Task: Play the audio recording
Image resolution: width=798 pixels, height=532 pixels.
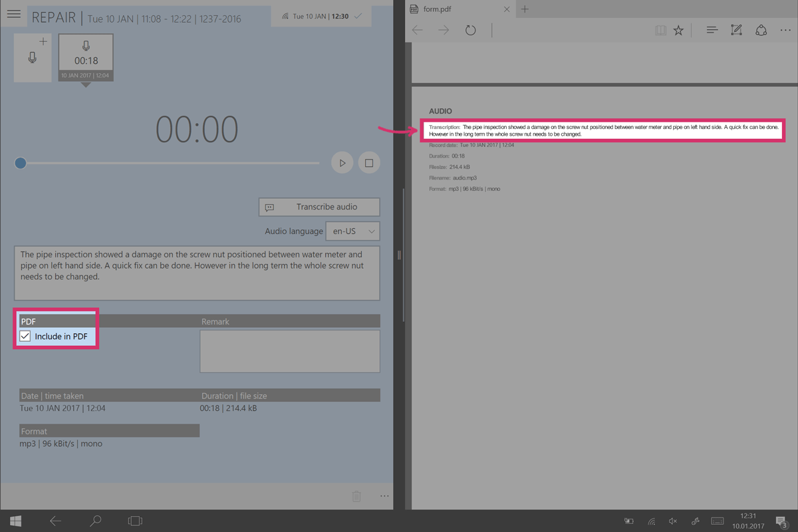Action: [342, 163]
